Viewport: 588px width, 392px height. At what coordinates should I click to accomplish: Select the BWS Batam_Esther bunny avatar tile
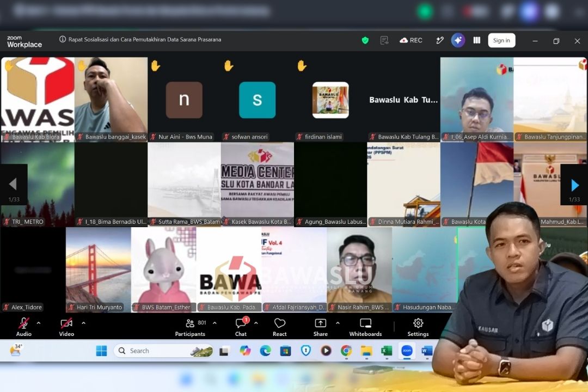coord(163,269)
